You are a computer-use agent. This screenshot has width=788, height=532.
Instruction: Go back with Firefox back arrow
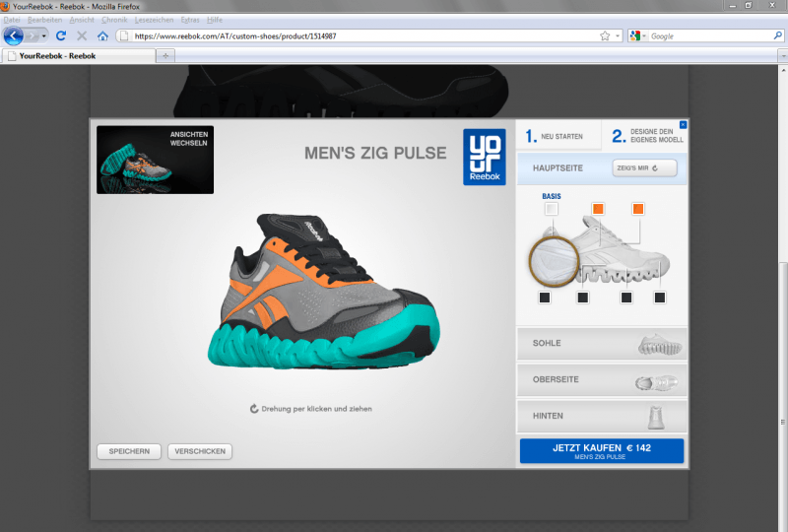click(x=14, y=35)
